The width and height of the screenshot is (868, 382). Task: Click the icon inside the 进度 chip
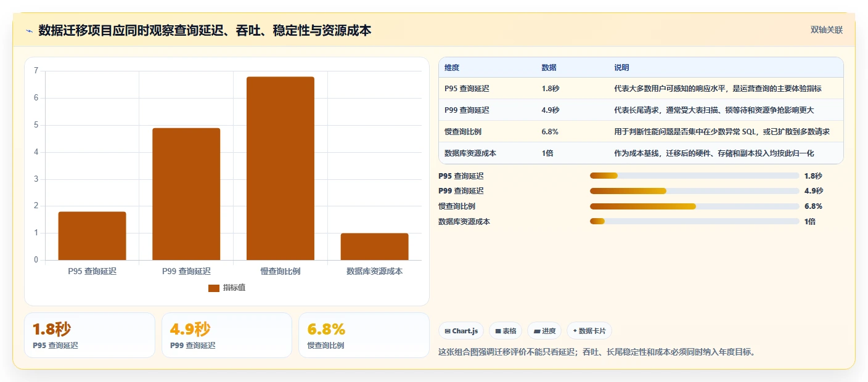[x=537, y=331]
